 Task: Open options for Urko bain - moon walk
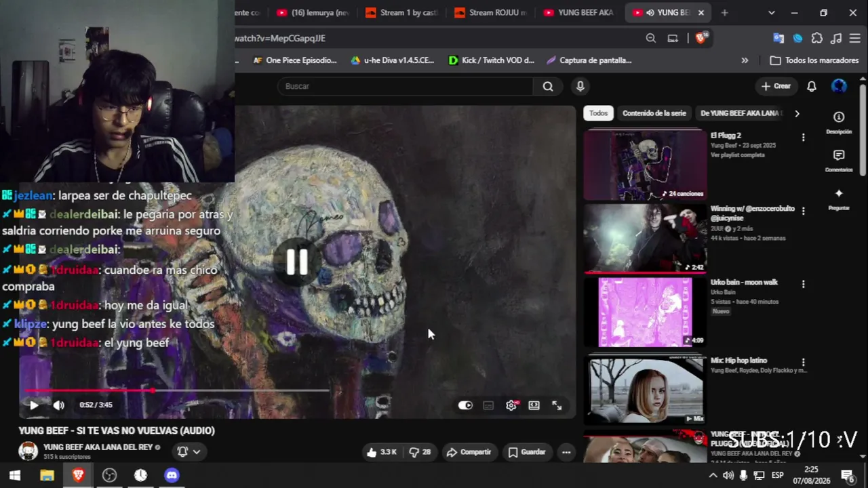804,285
